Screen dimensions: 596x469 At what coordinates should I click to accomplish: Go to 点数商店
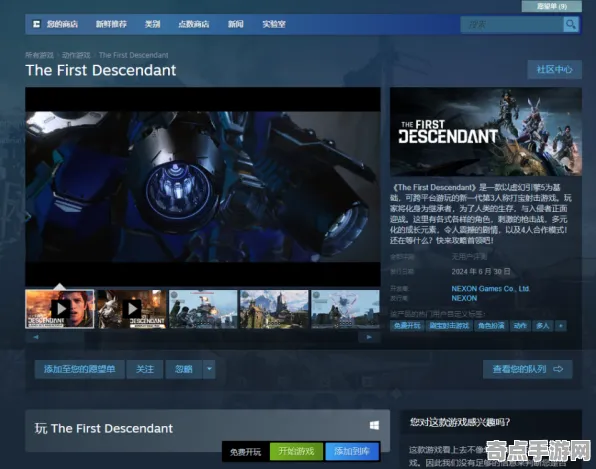(x=194, y=24)
